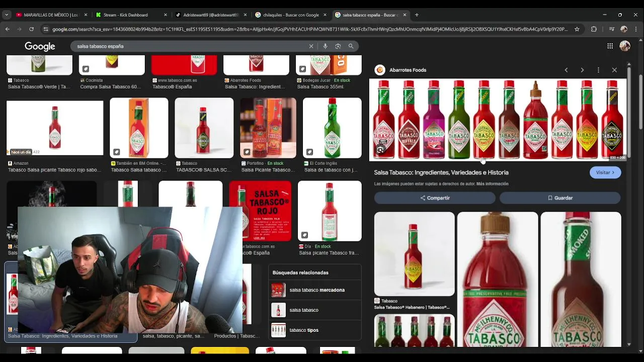Open Salsa Tabasco: Ingredientes, Variedades e Historia title
Image resolution: width=644 pixels, height=362 pixels.
[x=441, y=172]
